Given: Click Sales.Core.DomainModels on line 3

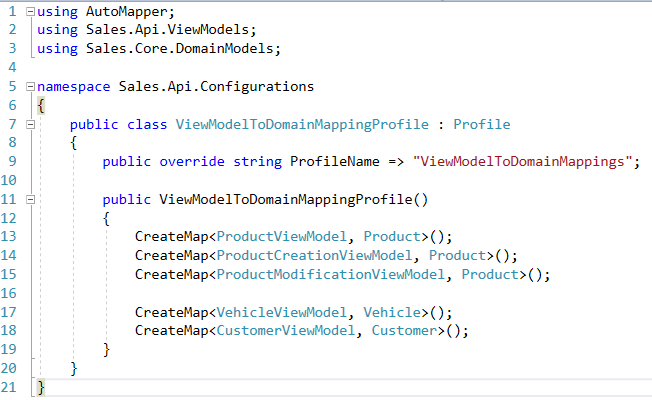Looking at the screenshot, I should click(179, 49).
